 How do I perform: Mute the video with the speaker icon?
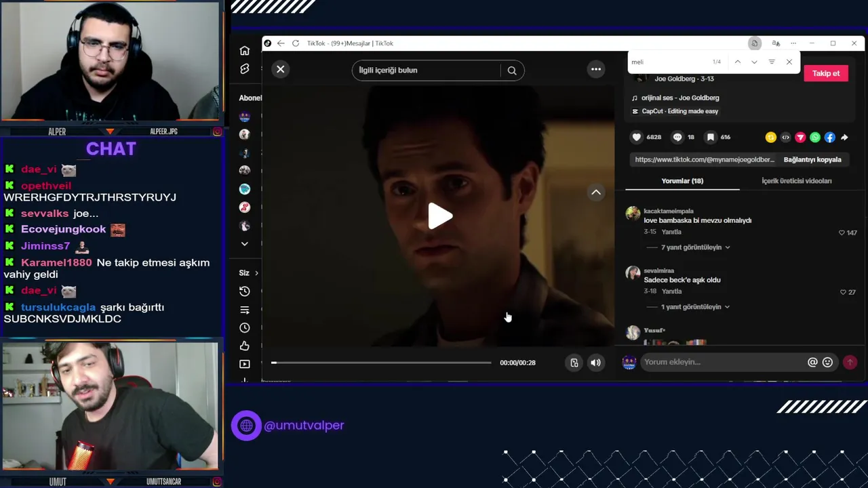click(x=595, y=363)
